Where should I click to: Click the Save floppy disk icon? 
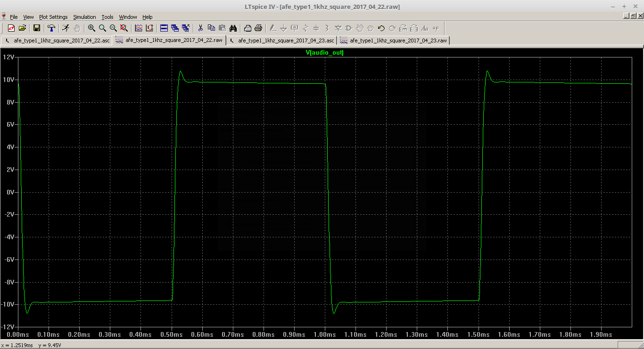(37, 28)
